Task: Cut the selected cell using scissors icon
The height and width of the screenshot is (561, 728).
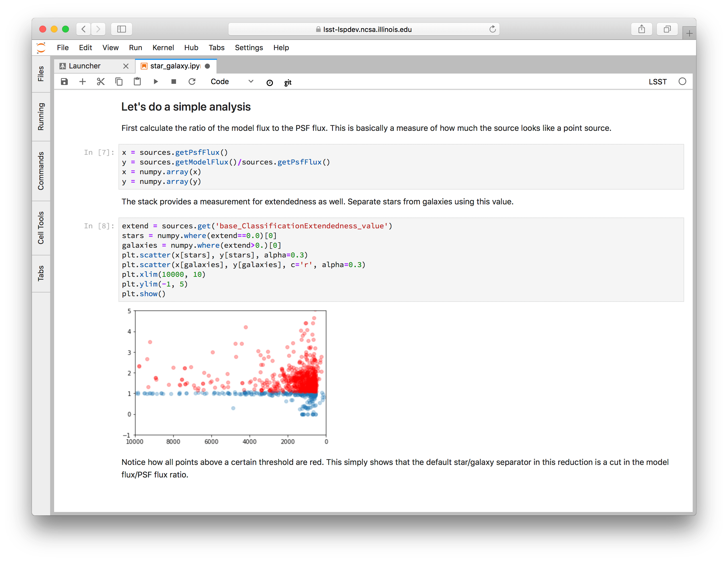Action: (x=101, y=82)
